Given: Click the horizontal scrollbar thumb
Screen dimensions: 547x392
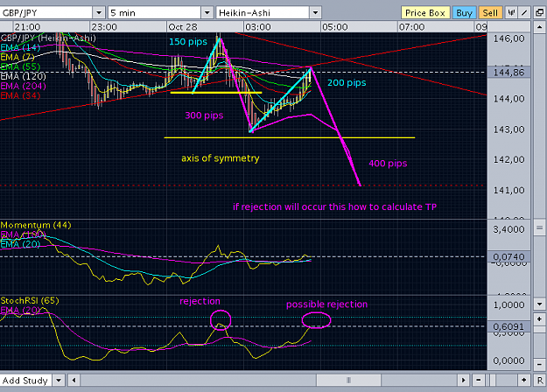Looking at the screenshot, I should click(348, 380).
